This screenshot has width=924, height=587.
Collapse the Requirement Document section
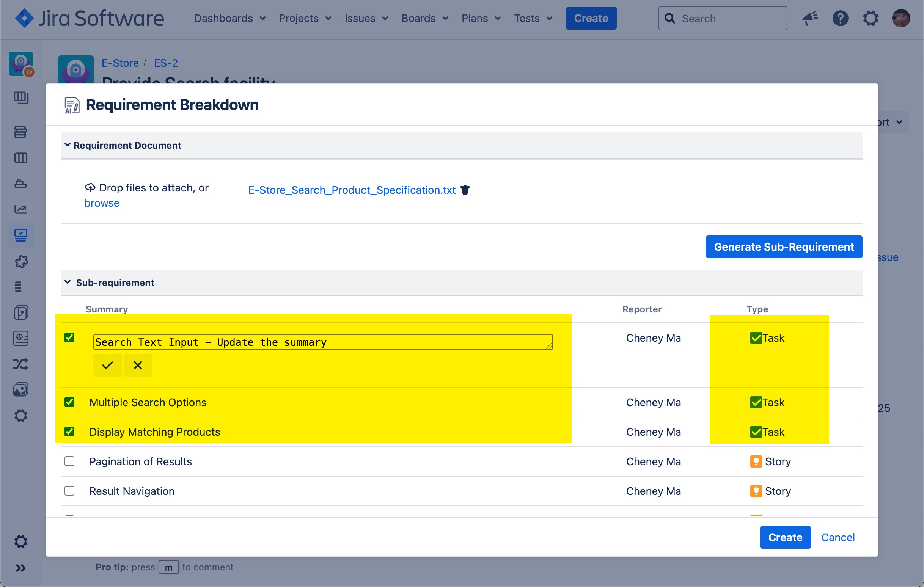[68, 145]
